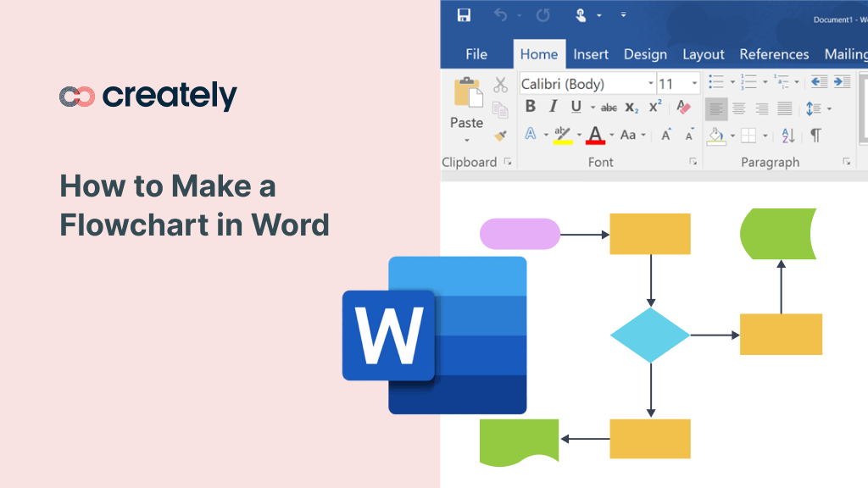Open the File menu
868x488 pixels.
coord(476,53)
